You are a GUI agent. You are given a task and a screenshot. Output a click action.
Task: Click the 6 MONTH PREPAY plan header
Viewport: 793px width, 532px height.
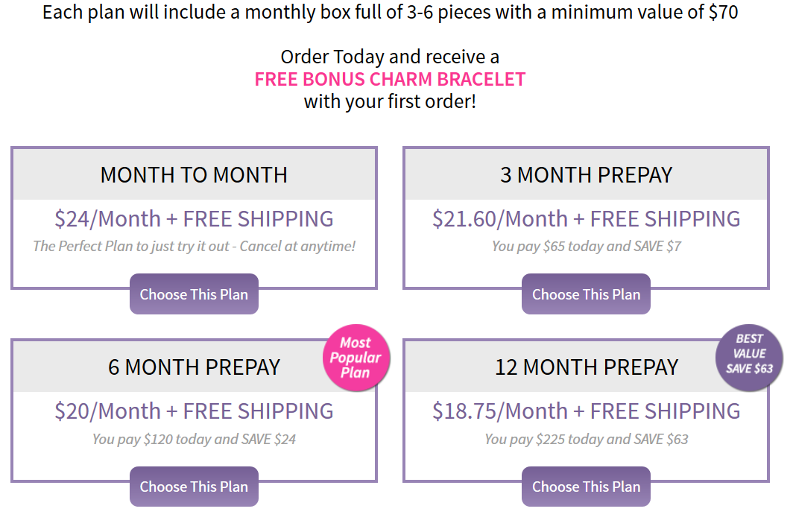(194, 367)
